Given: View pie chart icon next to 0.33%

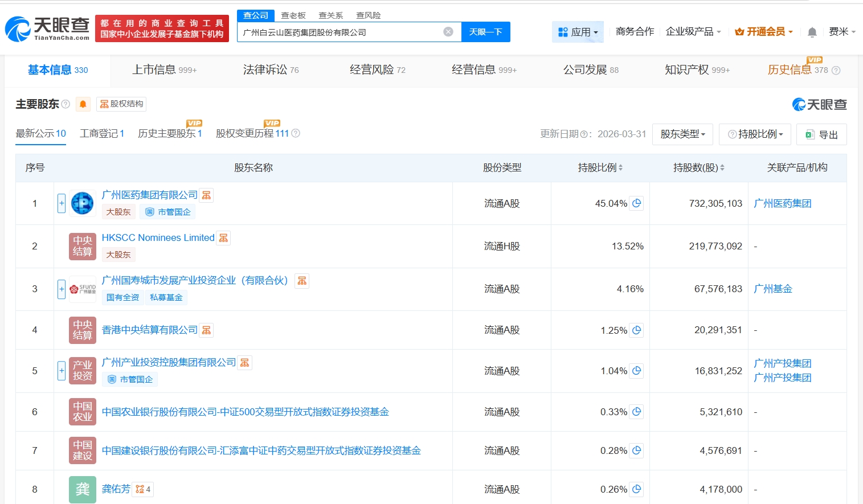Looking at the screenshot, I should (637, 412).
